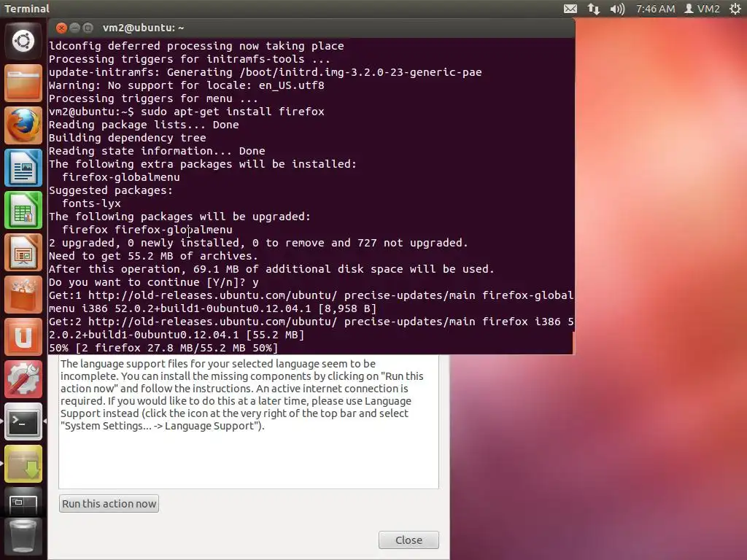The height and width of the screenshot is (560, 747).
Task: Click the line 'sudo apt-get install firefox'
Action: (x=233, y=112)
